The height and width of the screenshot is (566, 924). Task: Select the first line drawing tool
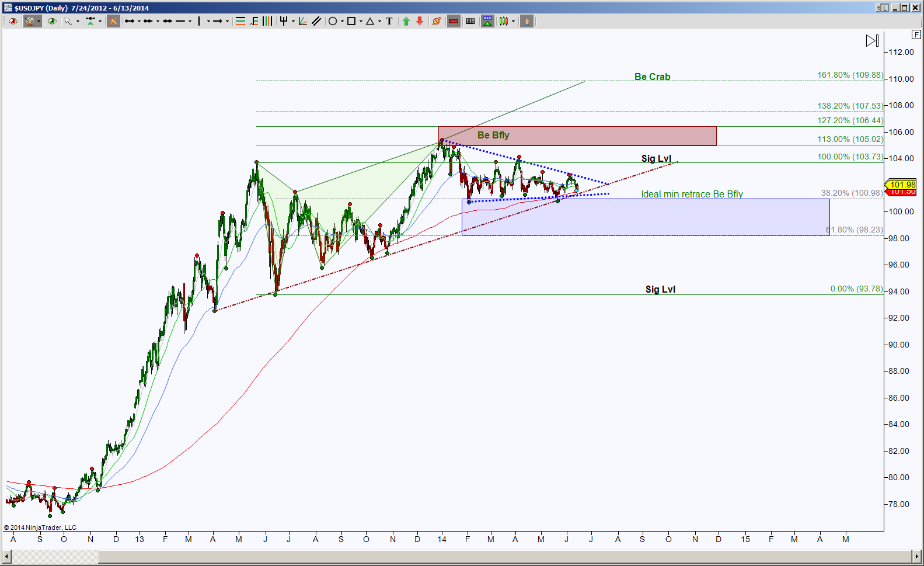[130, 21]
